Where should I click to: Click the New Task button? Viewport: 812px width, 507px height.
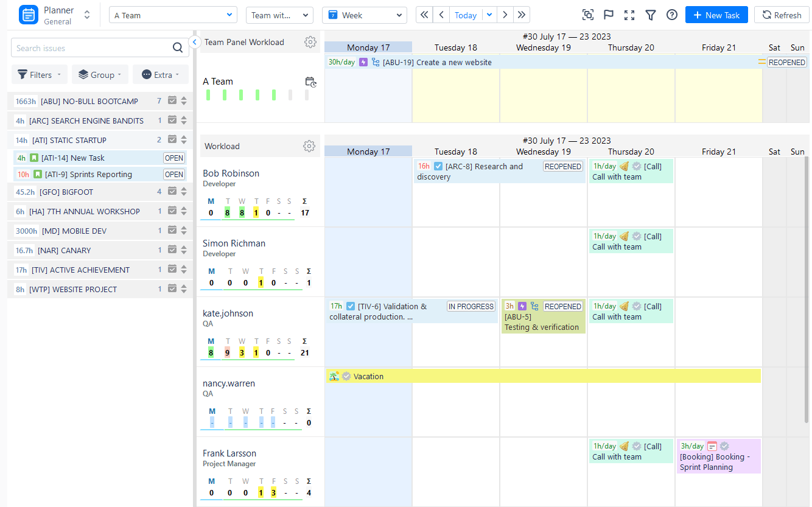[x=716, y=15]
